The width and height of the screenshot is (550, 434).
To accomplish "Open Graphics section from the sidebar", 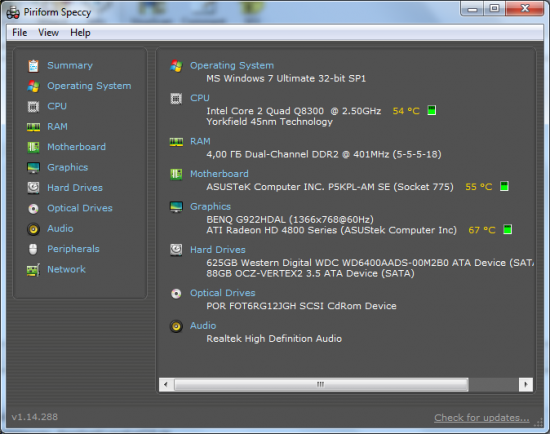I will [68, 168].
